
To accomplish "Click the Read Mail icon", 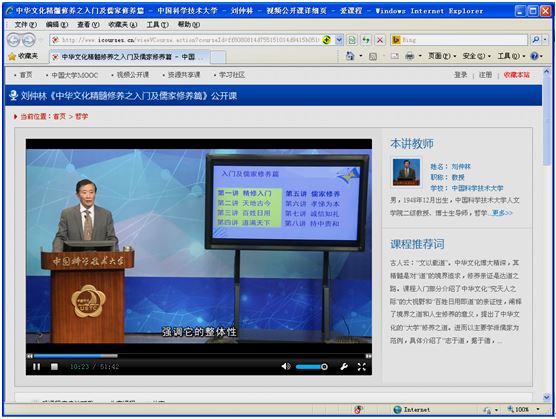I will (395, 56).
